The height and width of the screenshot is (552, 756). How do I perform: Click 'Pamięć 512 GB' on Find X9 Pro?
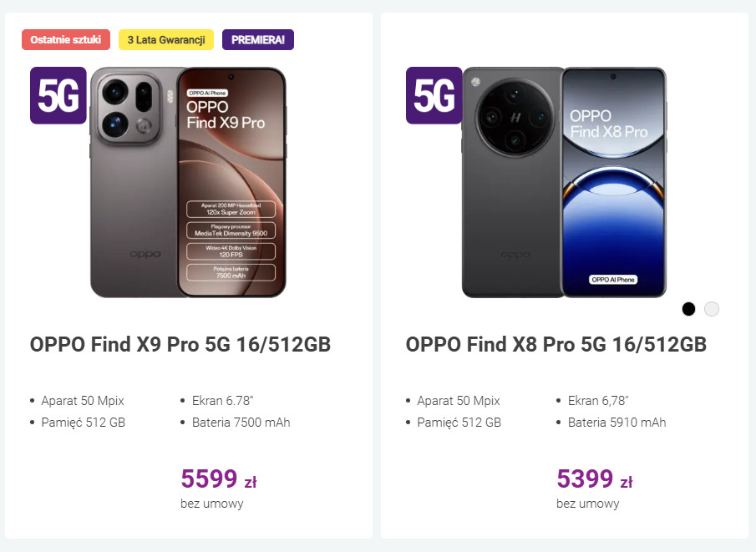click(x=83, y=423)
